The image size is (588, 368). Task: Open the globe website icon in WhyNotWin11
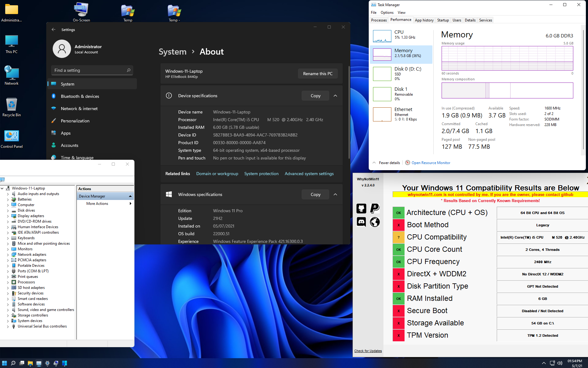pos(375,222)
